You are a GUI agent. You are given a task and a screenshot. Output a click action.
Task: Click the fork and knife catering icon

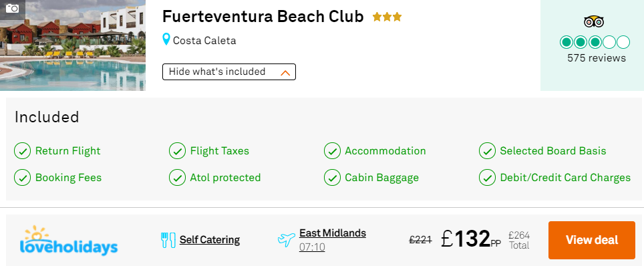168,240
